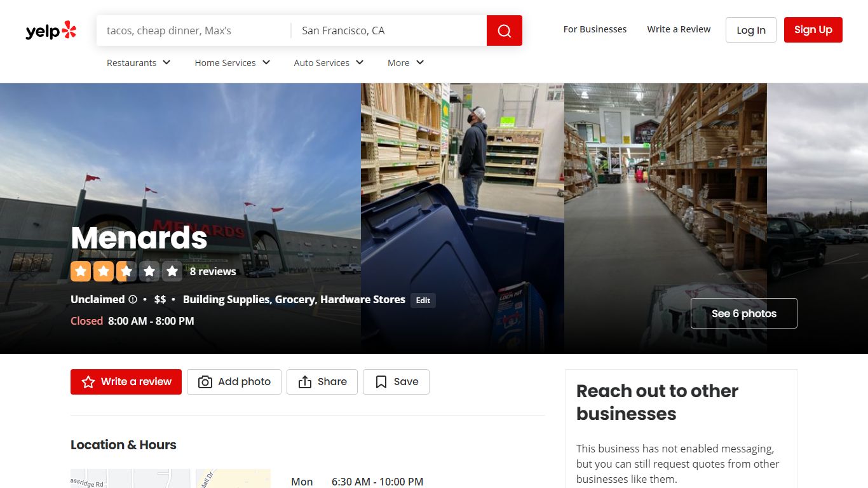868x488 pixels.
Task: Click the Closed hours status text
Action: point(86,321)
